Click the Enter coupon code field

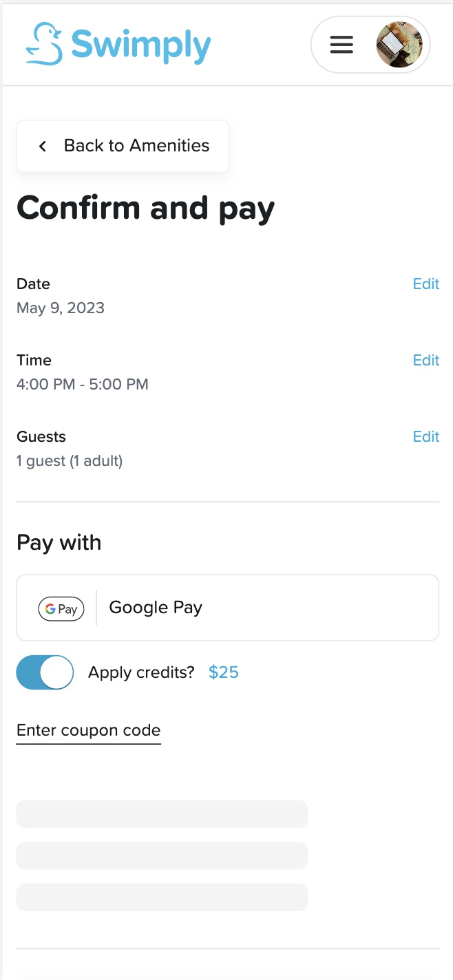pyautogui.click(x=88, y=729)
